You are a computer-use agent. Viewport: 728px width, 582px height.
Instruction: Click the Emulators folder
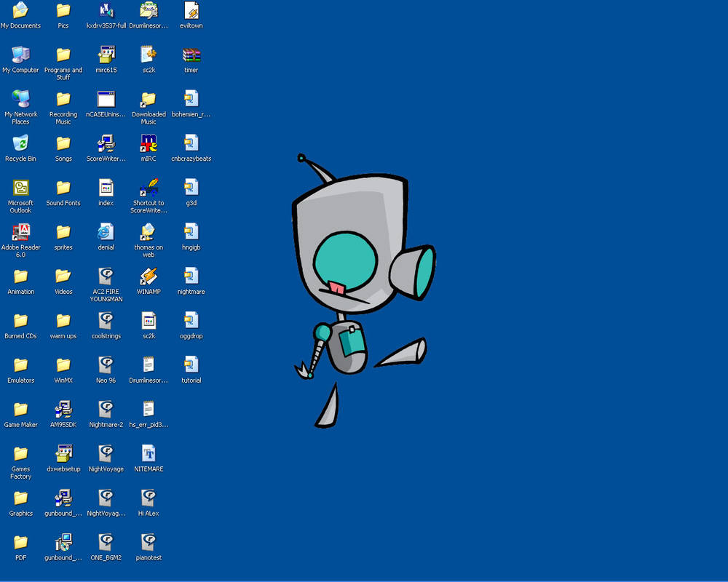pyautogui.click(x=20, y=370)
